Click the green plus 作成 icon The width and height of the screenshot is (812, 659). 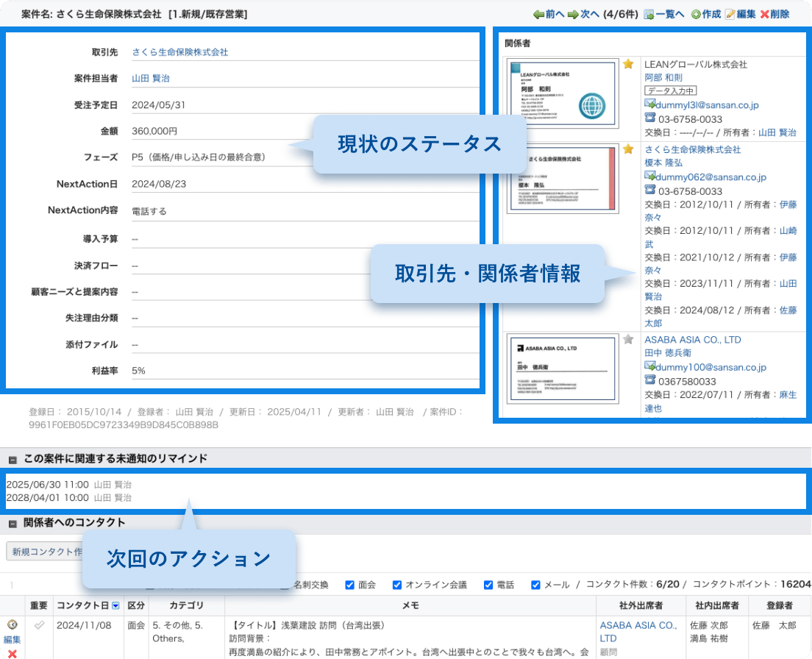[x=696, y=15]
